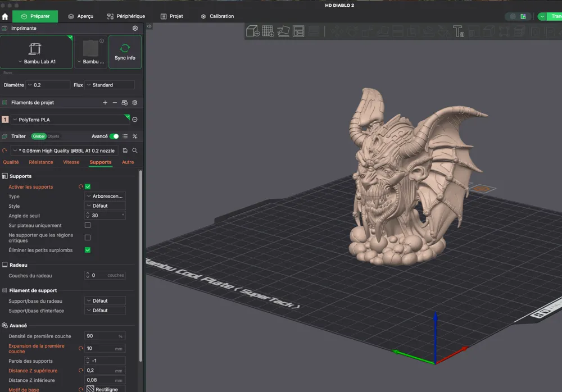Save the process preset with disk icon
562x392 pixels.
[125, 151]
